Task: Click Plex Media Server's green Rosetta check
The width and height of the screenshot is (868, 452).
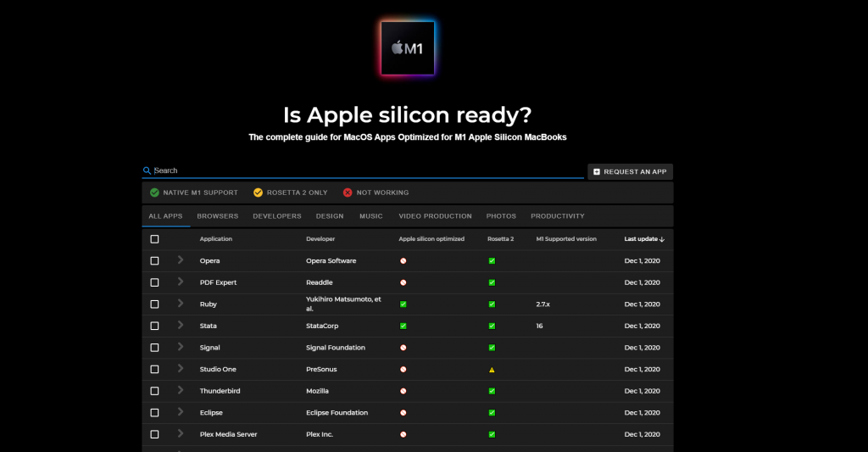Action: pos(492,434)
